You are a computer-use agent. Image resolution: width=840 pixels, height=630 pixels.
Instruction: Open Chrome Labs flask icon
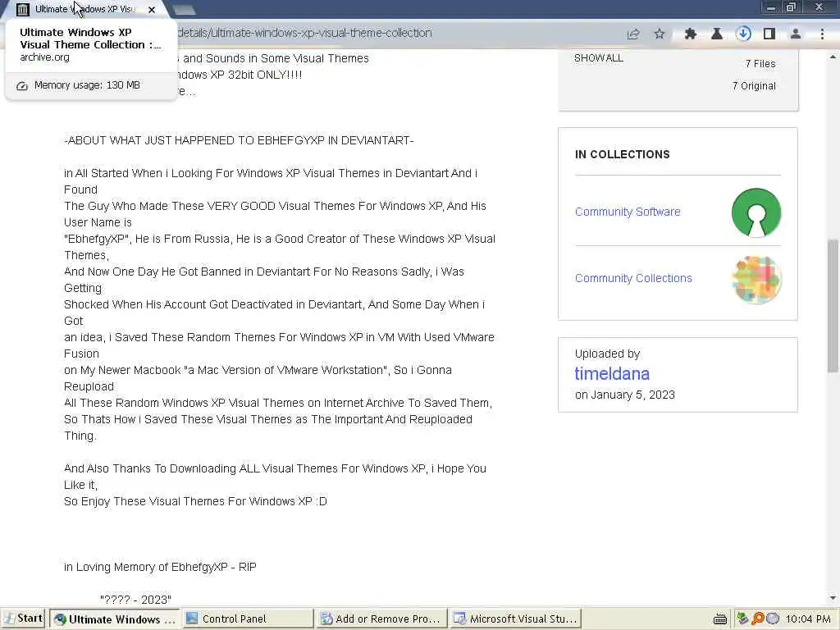[x=716, y=34]
